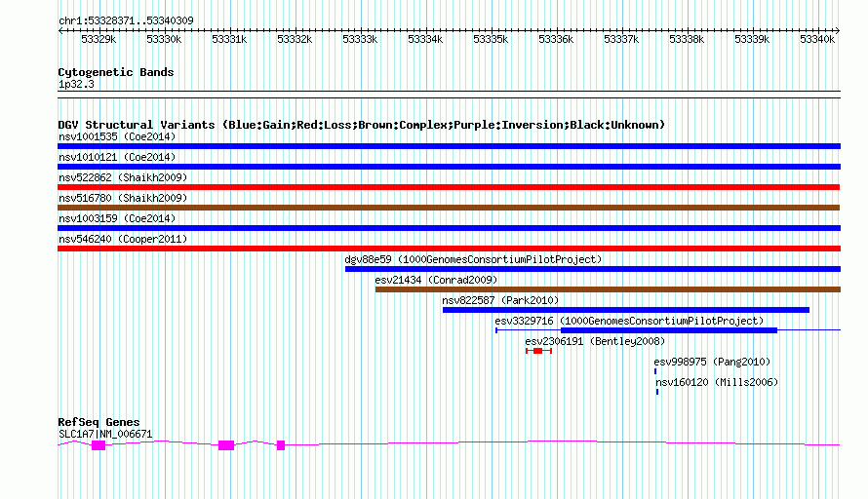Click the nsv822587 (Park2010) label
868x499 pixels.
point(500,300)
